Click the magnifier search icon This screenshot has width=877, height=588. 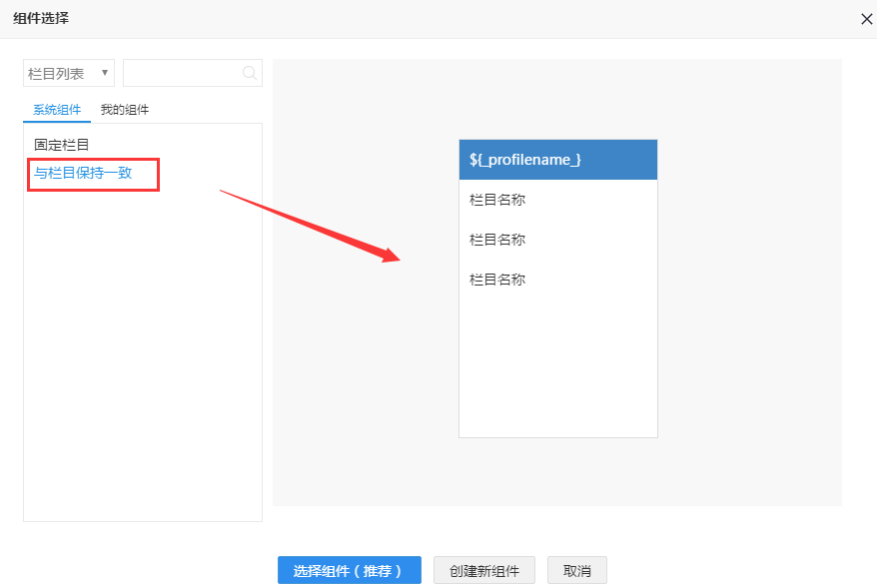(x=250, y=73)
